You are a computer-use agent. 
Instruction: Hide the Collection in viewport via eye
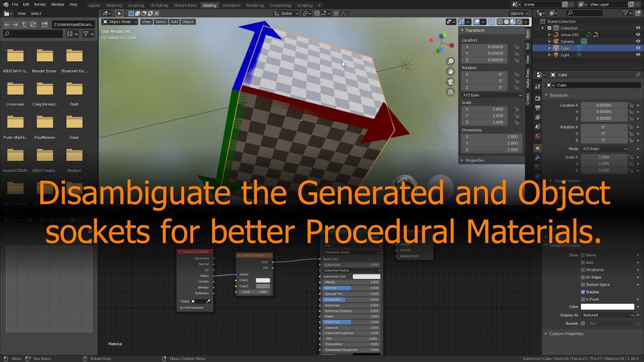[x=638, y=28]
